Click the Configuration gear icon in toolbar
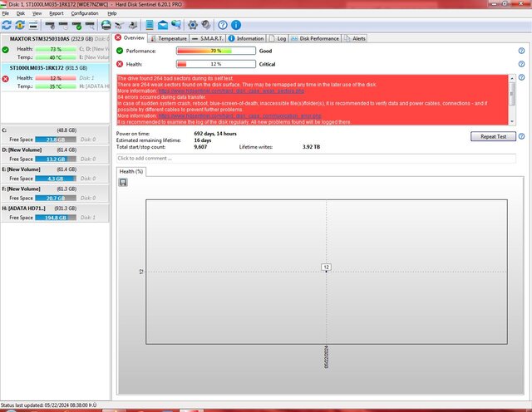This screenshot has height=412, width=532. [193, 25]
